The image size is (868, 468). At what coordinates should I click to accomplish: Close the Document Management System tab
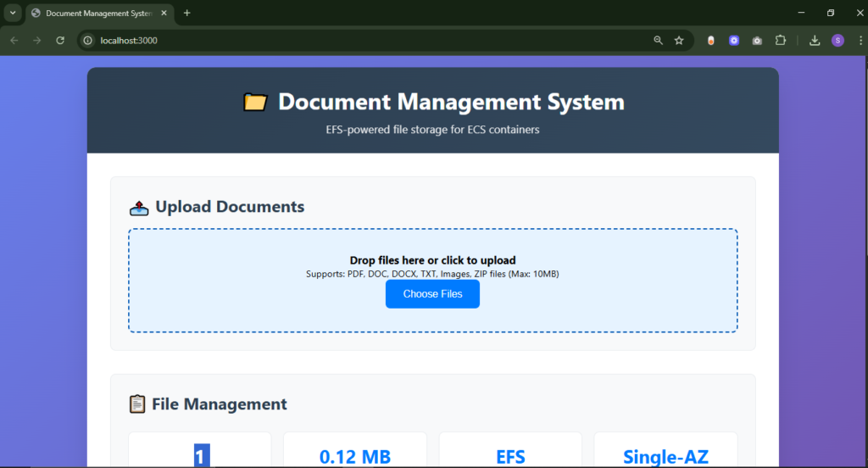tap(164, 13)
